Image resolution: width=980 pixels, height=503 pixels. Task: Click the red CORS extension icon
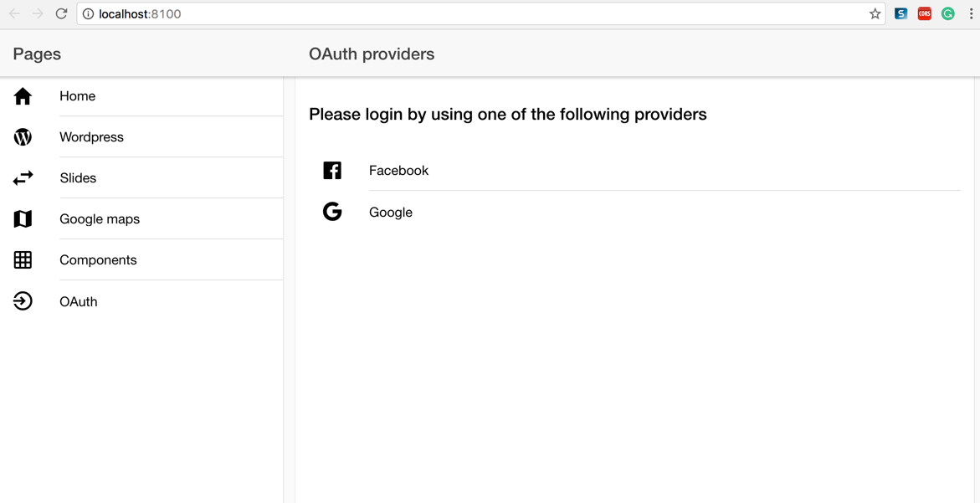coord(925,13)
